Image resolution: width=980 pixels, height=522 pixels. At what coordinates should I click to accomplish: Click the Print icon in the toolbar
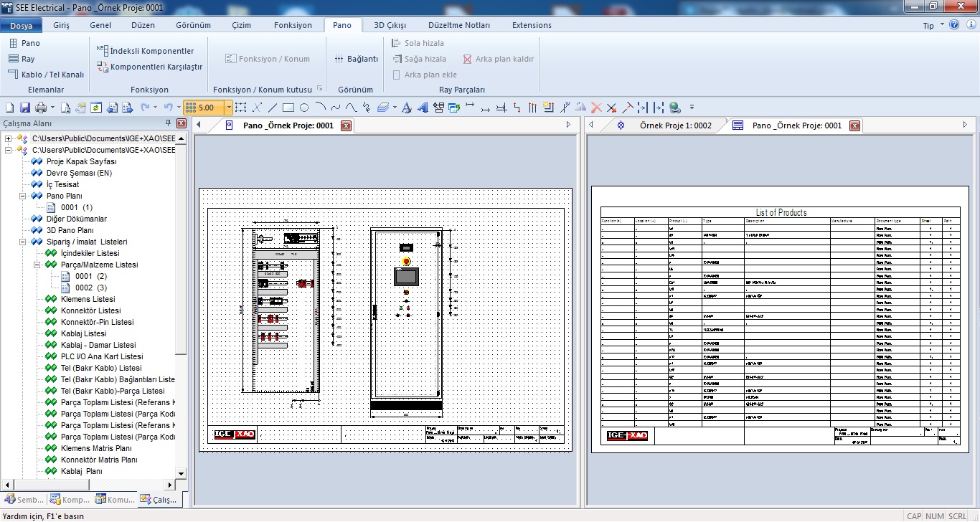40,108
